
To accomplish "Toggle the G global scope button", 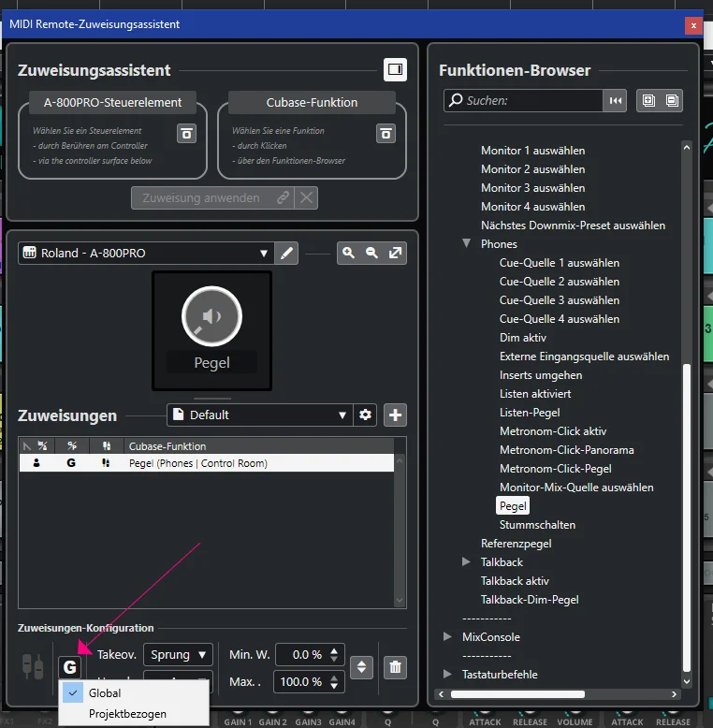I will click(69, 667).
